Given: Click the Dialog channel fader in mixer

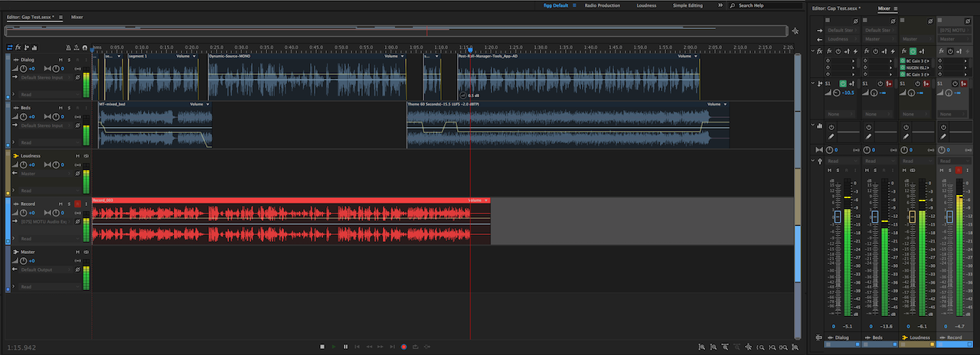Looking at the screenshot, I should tap(837, 218).
